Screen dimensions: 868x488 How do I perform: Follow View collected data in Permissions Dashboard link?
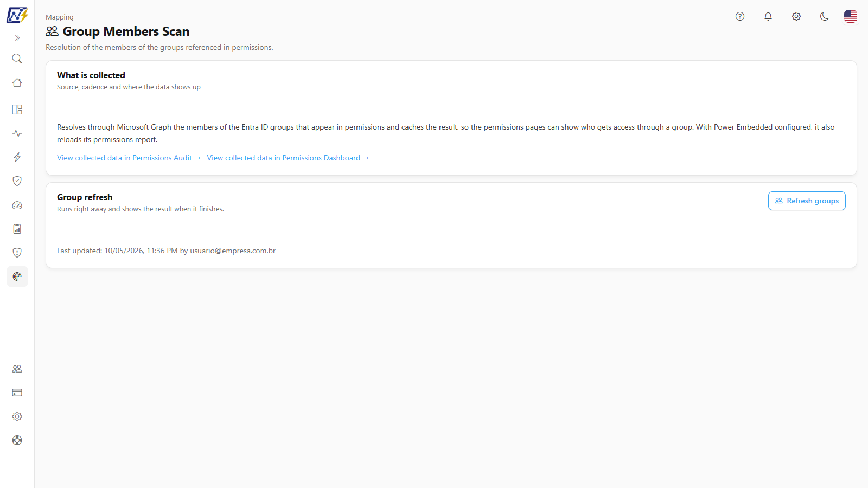pyautogui.click(x=288, y=158)
